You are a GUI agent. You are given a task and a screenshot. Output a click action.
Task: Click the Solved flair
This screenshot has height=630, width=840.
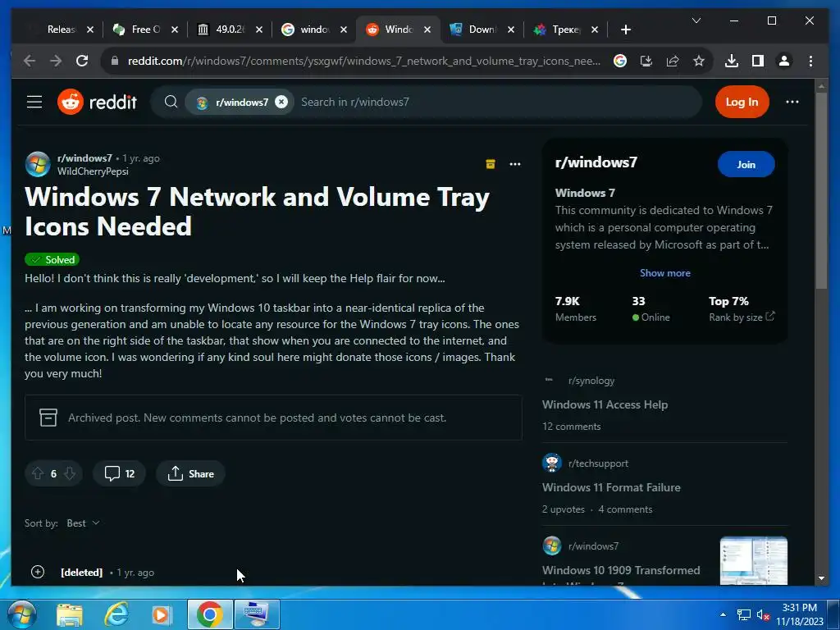[x=52, y=260]
